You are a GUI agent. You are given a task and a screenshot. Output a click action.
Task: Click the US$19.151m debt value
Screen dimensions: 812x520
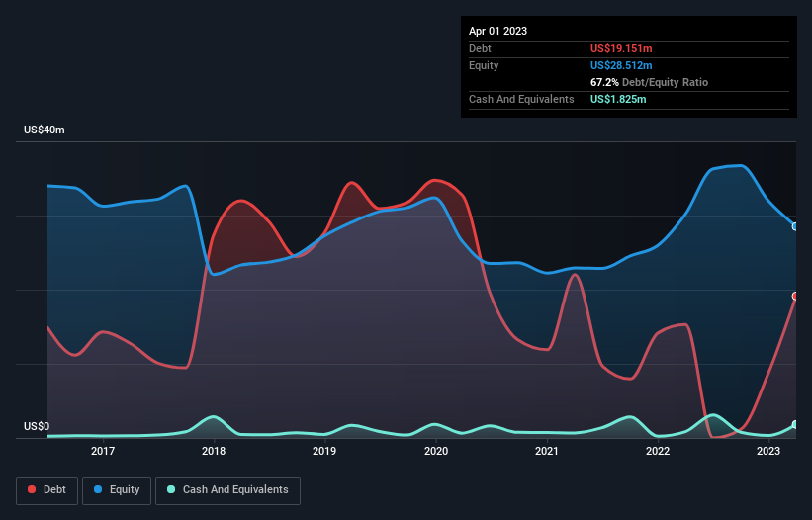pyautogui.click(x=621, y=48)
